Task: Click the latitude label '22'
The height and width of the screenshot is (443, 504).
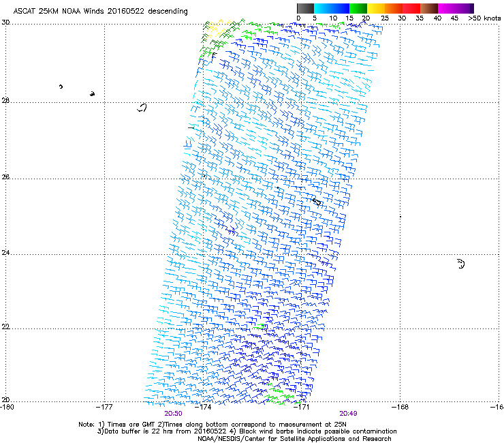Action: [5, 326]
